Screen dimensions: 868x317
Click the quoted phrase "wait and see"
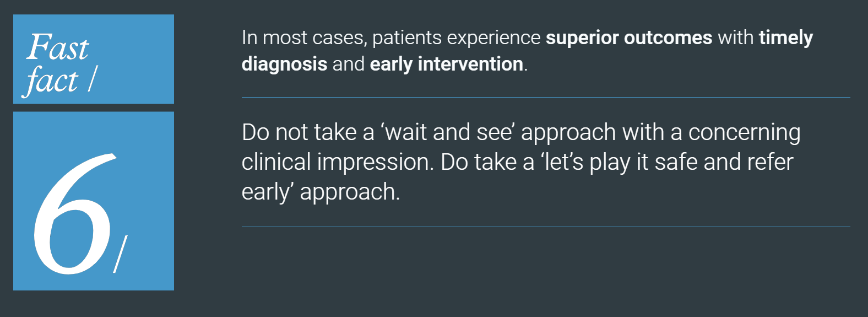coord(447,132)
